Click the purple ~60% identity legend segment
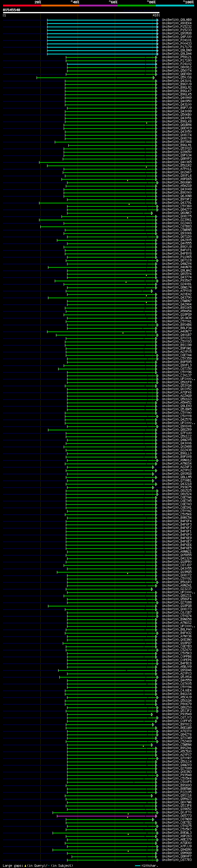 coord(99,6)
